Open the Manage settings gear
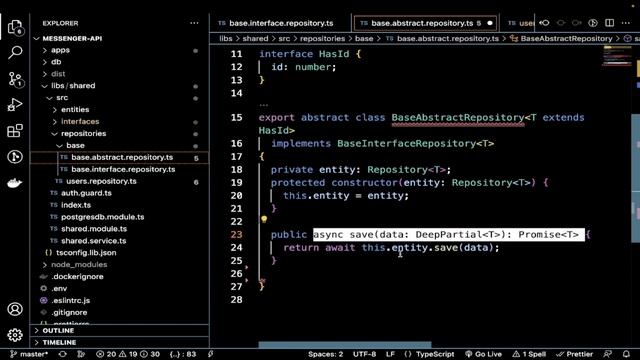This screenshot has height=360, width=640. (x=15, y=335)
